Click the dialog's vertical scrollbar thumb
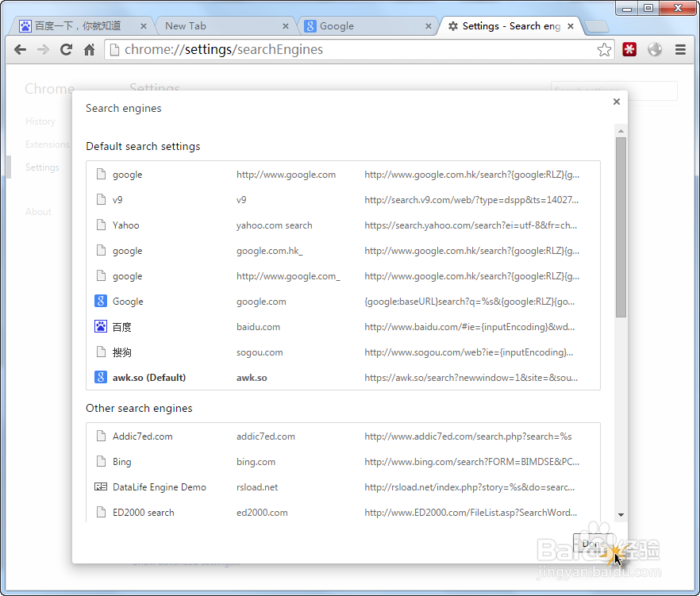 tap(621, 228)
